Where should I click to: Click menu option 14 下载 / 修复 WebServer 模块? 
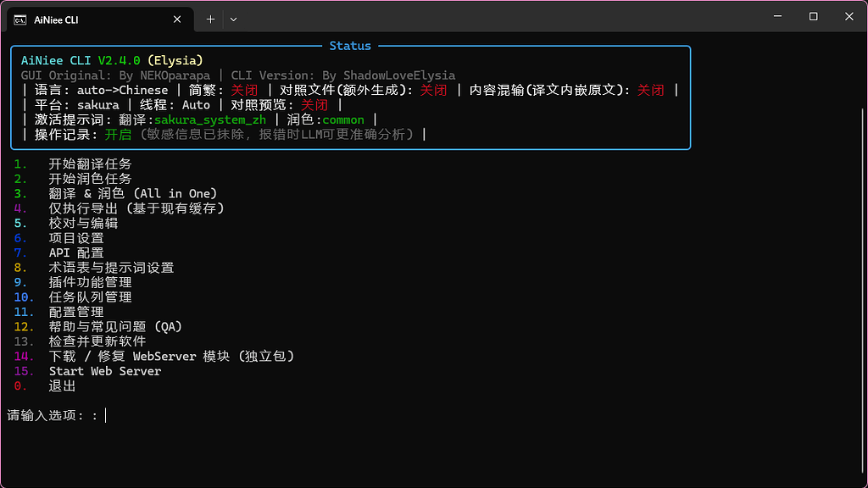click(x=154, y=357)
